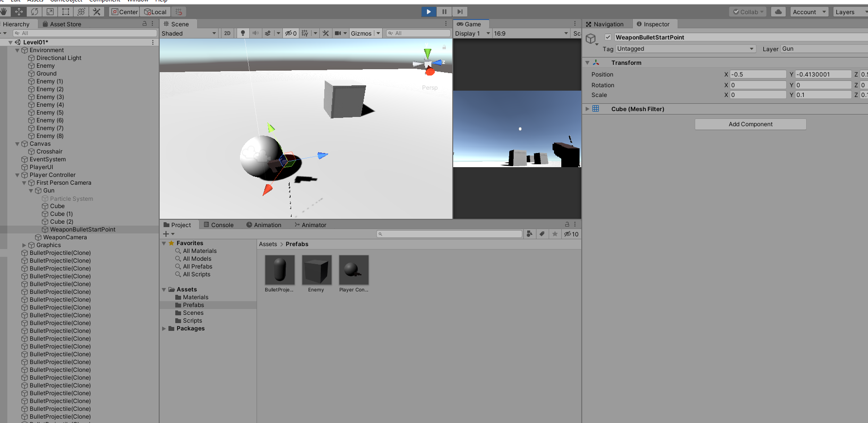Viewport: 868px width, 423px height.
Task: Click the Pause button
Action: [x=444, y=12]
